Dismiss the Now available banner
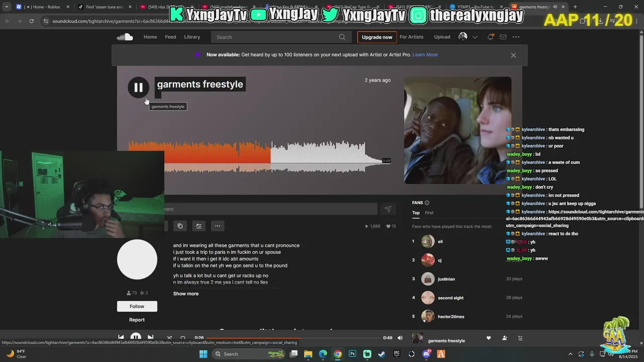Screen dimensions: 644x362 (x=513, y=55)
